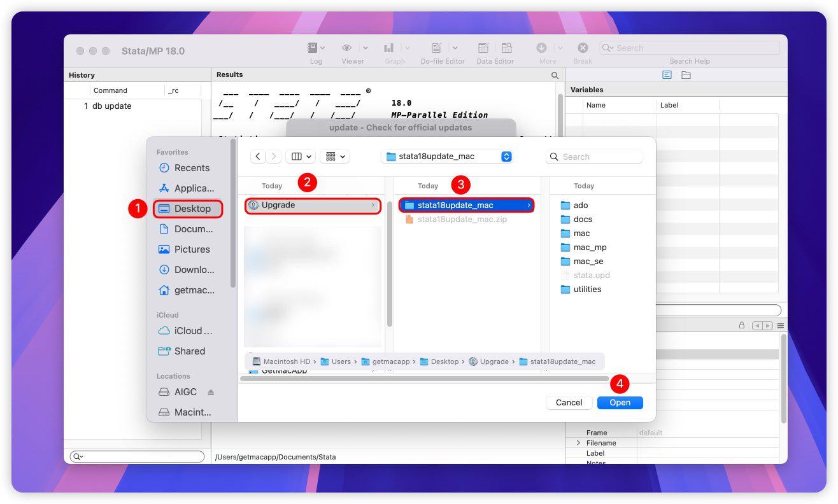Screen dimensions: 838x504
Task: Click the Log toolbar icon
Action: (313, 48)
